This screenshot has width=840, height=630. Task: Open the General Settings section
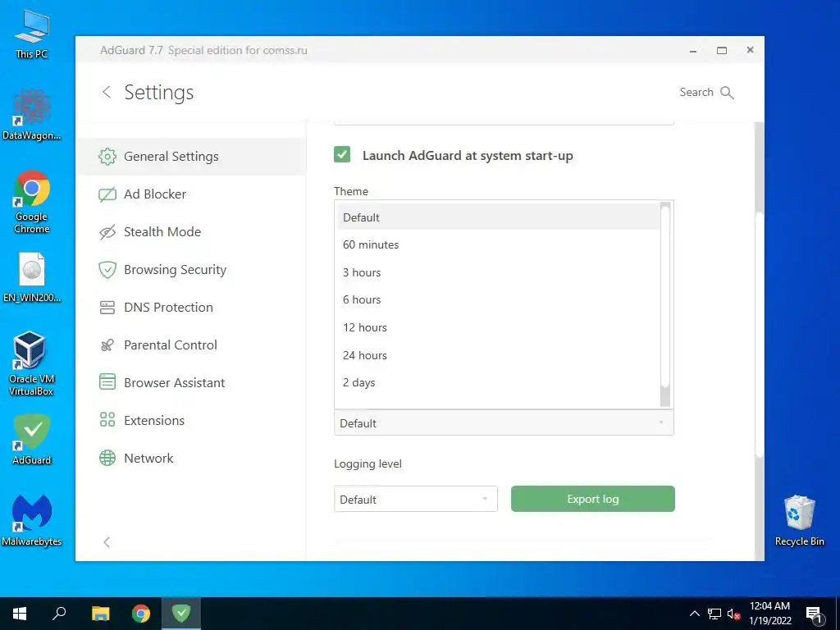click(x=190, y=157)
